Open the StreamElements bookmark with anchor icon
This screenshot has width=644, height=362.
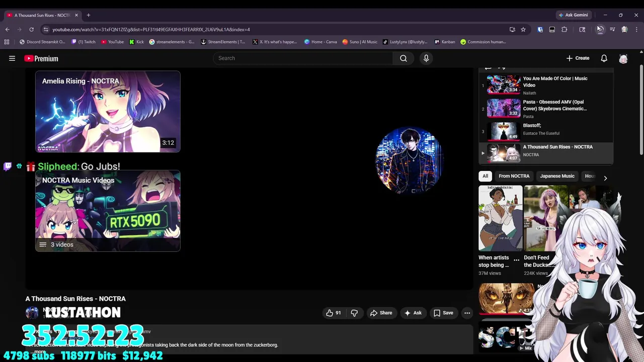coord(223,42)
